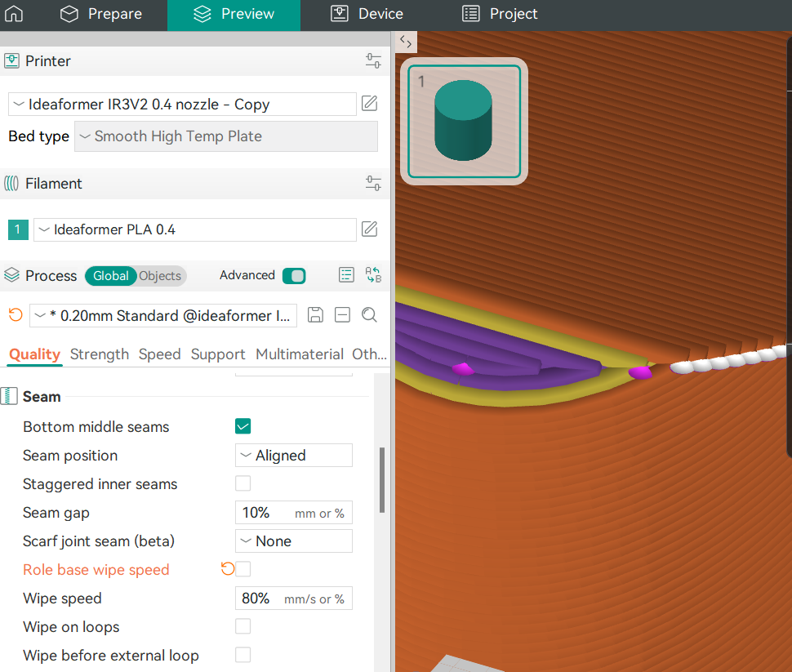Enable Wipe before external loop checkbox
This screenshot has width=792, height=672.
pyautogui.click(x=243, y=654)
